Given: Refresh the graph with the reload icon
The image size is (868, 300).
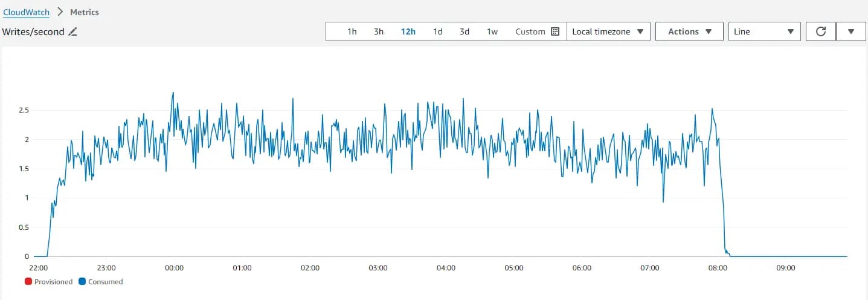Looking at the screenshot, I should [821, 31].
